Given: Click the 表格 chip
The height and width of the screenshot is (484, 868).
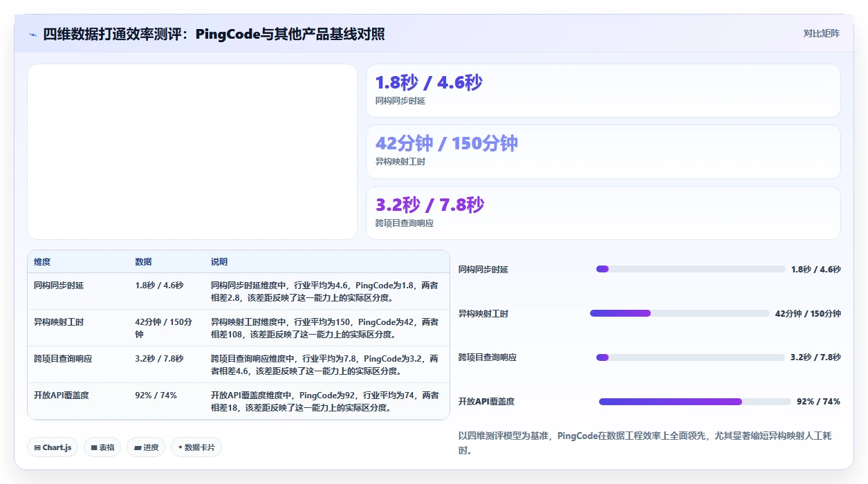Looking at the screenshot, I should click(102, 447).
